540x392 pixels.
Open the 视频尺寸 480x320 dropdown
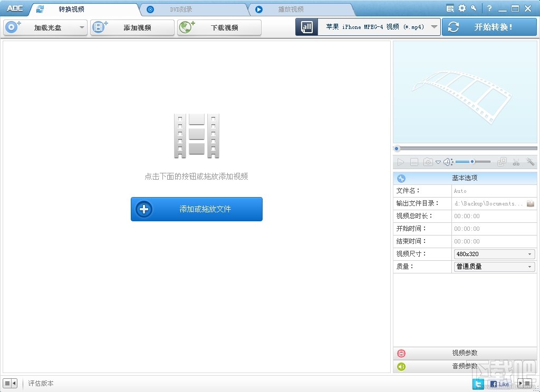tap(494, 254)
